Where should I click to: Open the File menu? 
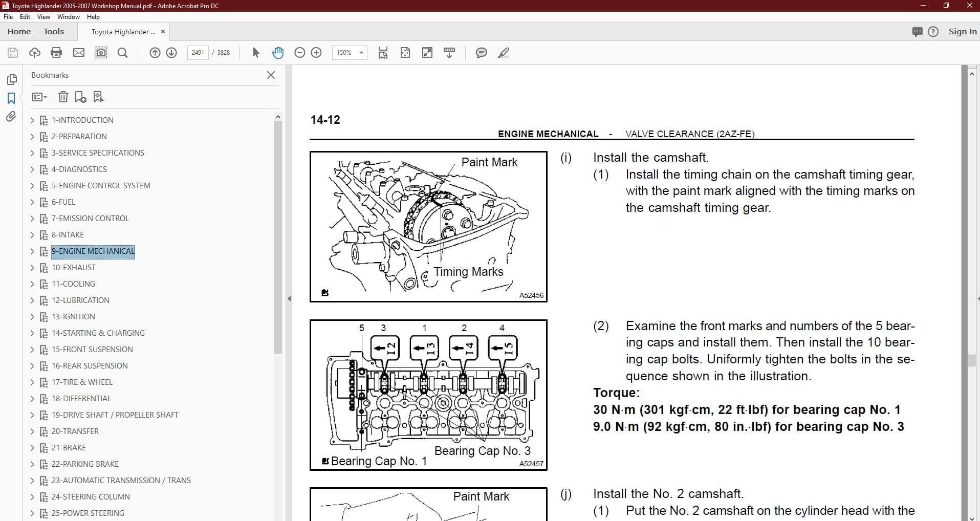[8, 17]
